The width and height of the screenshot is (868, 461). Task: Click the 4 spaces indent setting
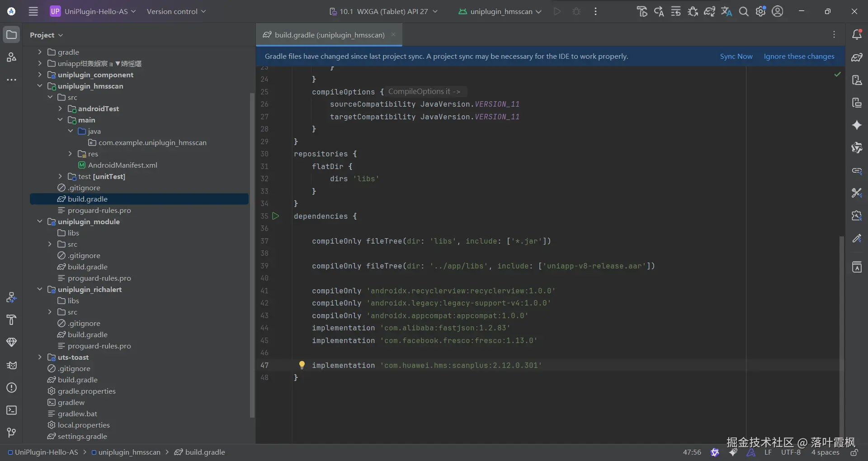[x=825, y=452]
